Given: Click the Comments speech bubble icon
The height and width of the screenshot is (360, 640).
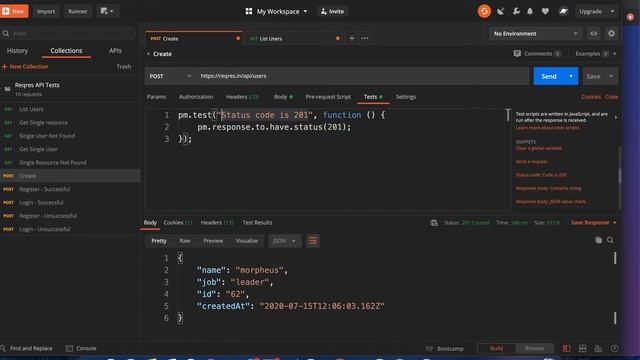Looking at the screenshot, I should [x=517, y=53].
